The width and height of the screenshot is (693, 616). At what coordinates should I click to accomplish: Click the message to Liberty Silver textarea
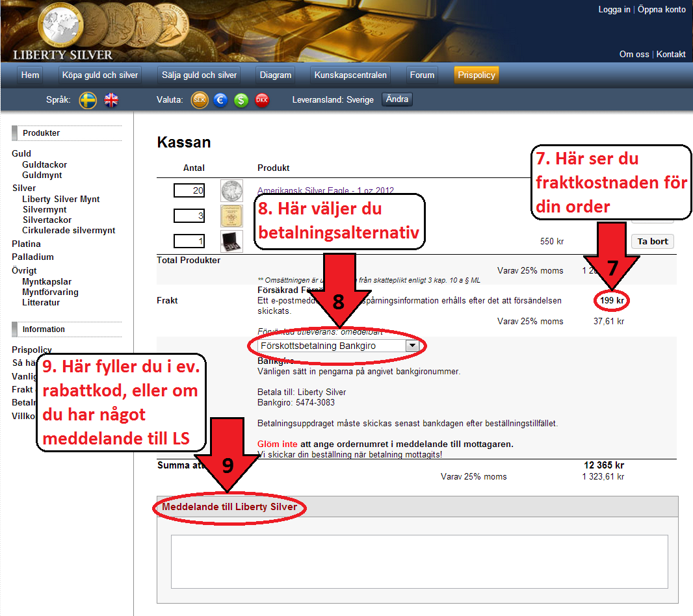[419, 561]
